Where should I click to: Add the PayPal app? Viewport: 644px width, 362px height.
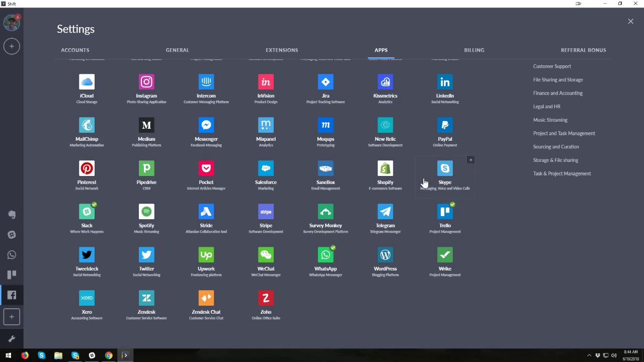pyautogui.click(x=445, y=125)
